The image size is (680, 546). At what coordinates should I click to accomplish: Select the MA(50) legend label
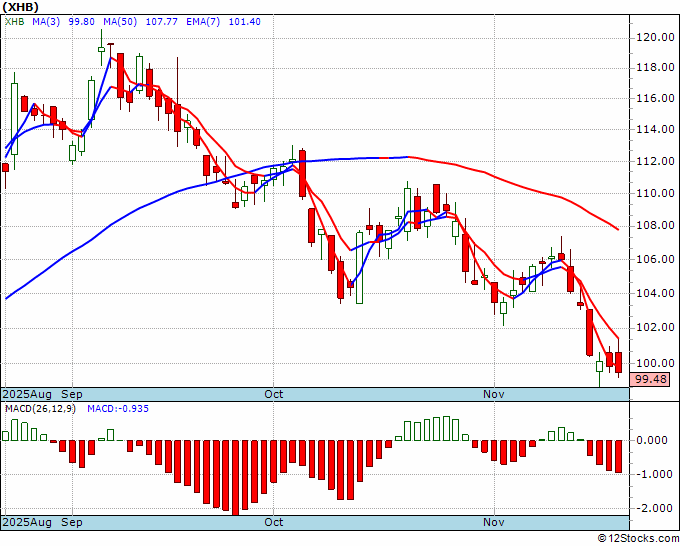[x=120, y=21]
